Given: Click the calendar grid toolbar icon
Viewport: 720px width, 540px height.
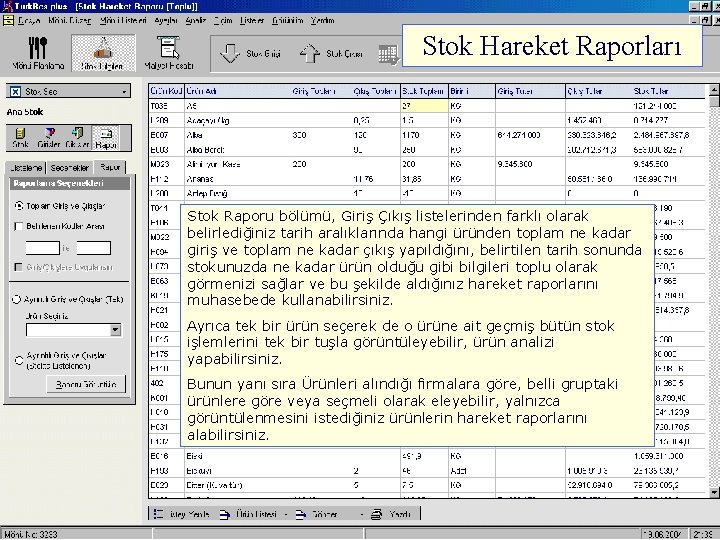Looking at the screenshot, I should [388, 54].
